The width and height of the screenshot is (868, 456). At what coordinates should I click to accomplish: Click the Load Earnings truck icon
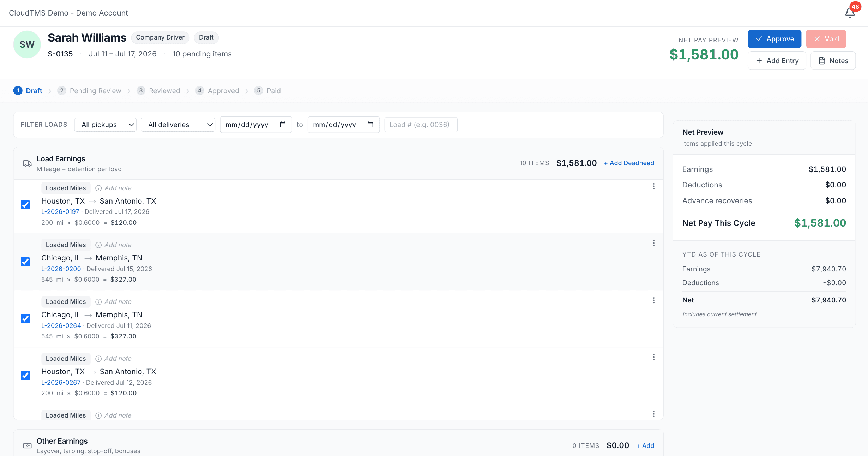[x=27, y=163]
